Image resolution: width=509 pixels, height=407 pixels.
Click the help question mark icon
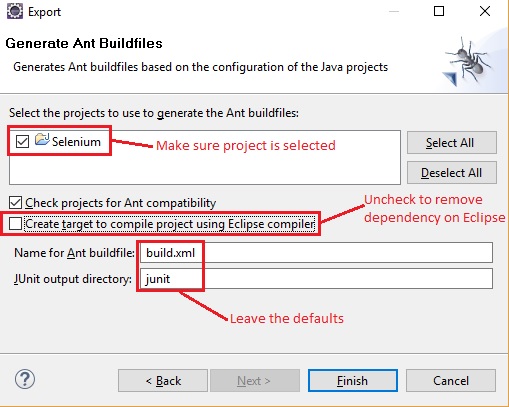(25, 379)
